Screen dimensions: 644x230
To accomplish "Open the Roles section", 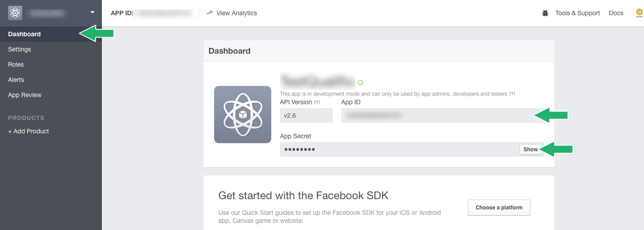I will click(16, 64).
